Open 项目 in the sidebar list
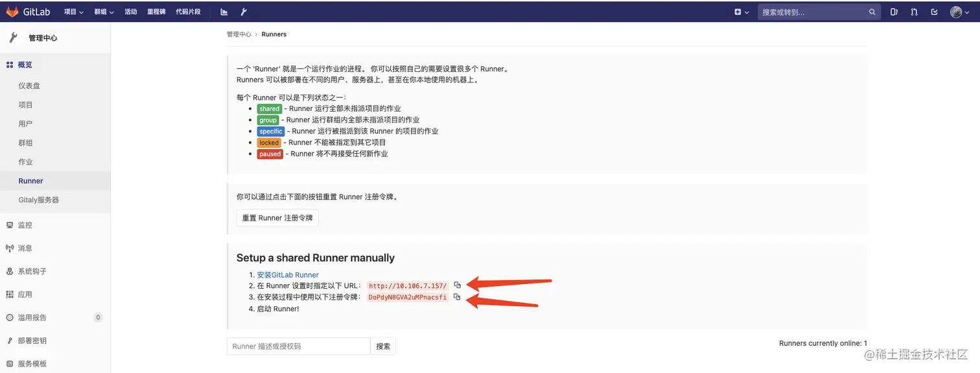Image resolution: width=980 pixels, height=373 pixels. tap(25, 105)
